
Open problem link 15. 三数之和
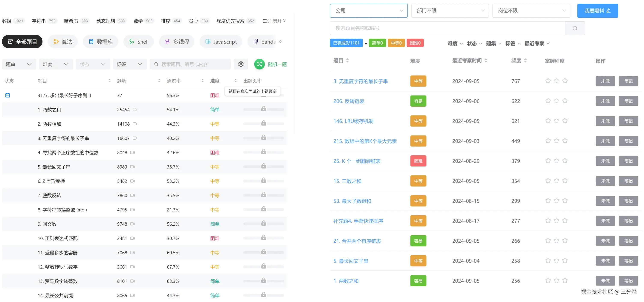tap(347, 181)
